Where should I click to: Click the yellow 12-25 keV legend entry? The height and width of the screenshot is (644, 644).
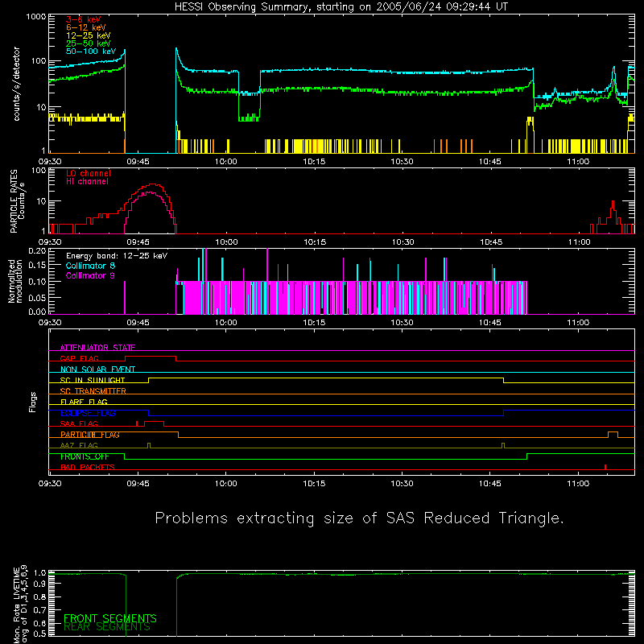click(88, 35)
